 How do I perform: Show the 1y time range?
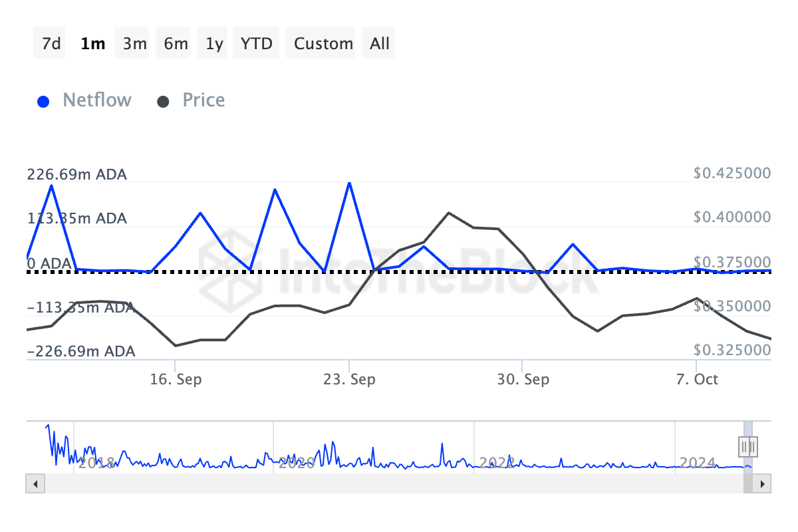click(x=214, y=44)
